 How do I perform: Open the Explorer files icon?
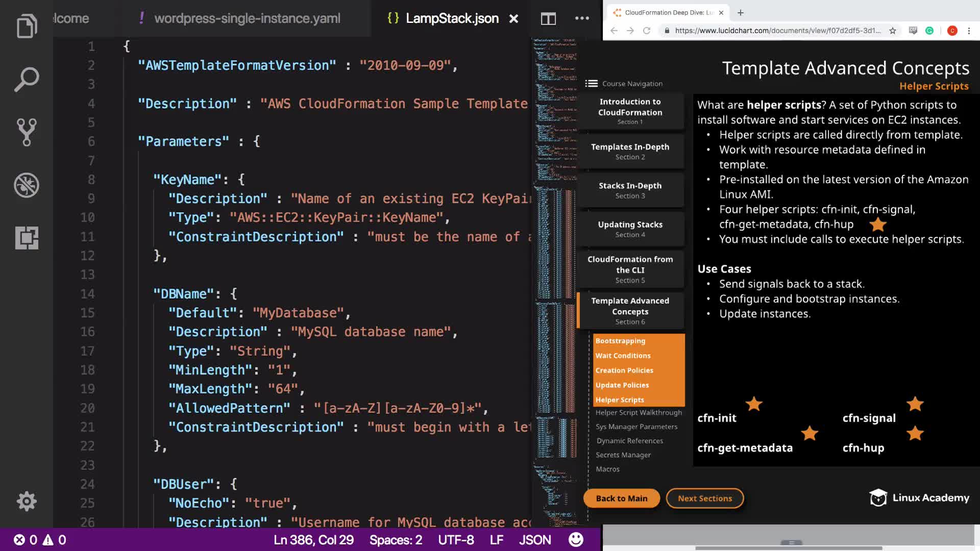point(27,26)
